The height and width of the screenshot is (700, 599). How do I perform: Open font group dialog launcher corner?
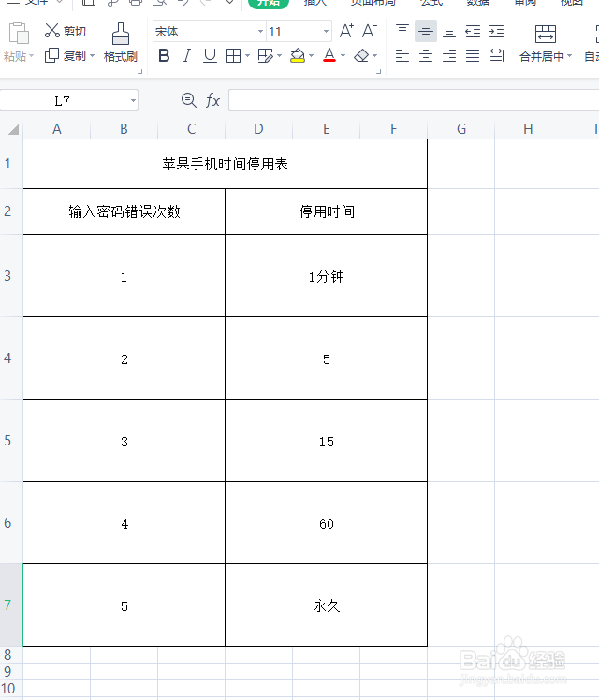tap(378, 71)
